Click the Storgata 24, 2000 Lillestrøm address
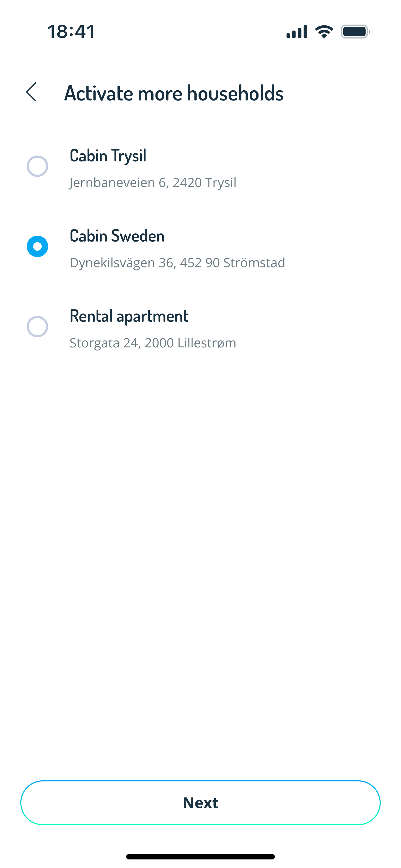The image size is (401, 868). point(153,343)
